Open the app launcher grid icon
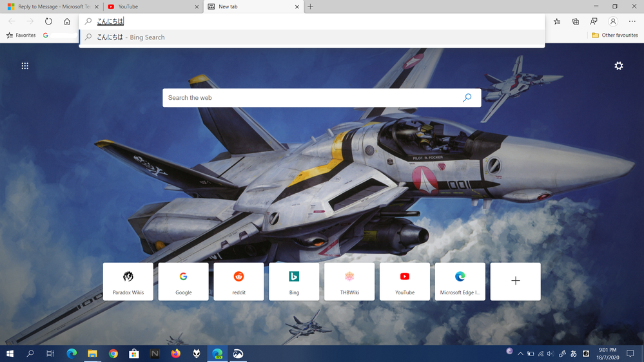The image size is (644, 362). tap(25, 66)
